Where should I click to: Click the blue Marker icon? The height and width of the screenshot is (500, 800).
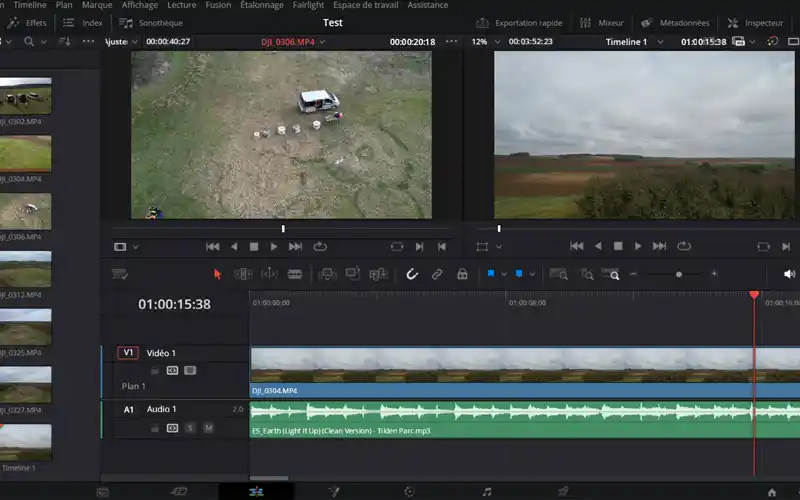click(519, 274)
